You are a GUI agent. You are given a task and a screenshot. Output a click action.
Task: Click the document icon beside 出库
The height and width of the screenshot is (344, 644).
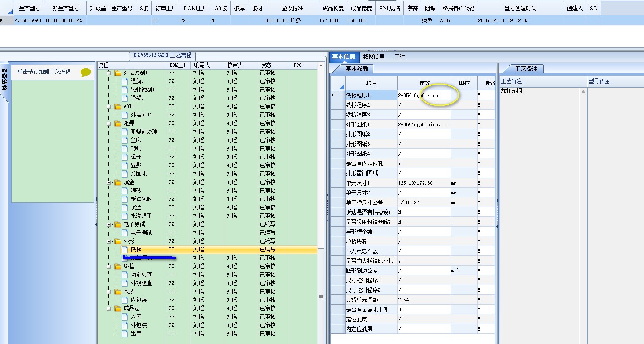(125, 333)
